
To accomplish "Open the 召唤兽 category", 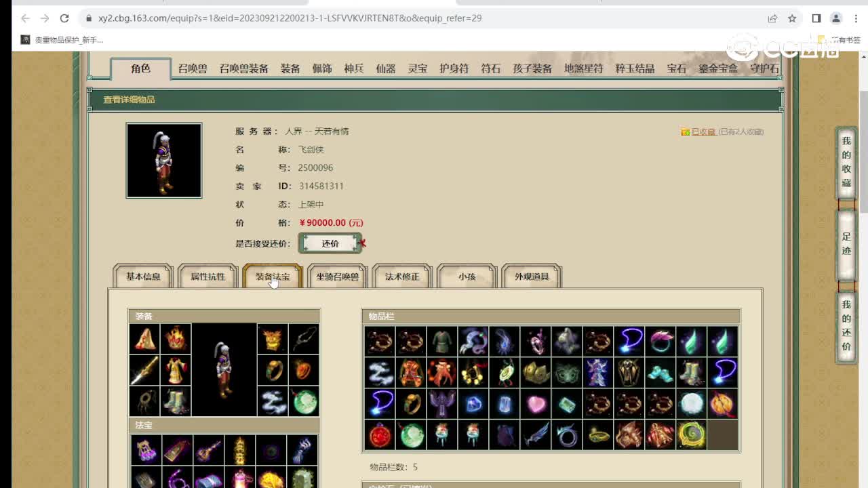I will (193, 68).
